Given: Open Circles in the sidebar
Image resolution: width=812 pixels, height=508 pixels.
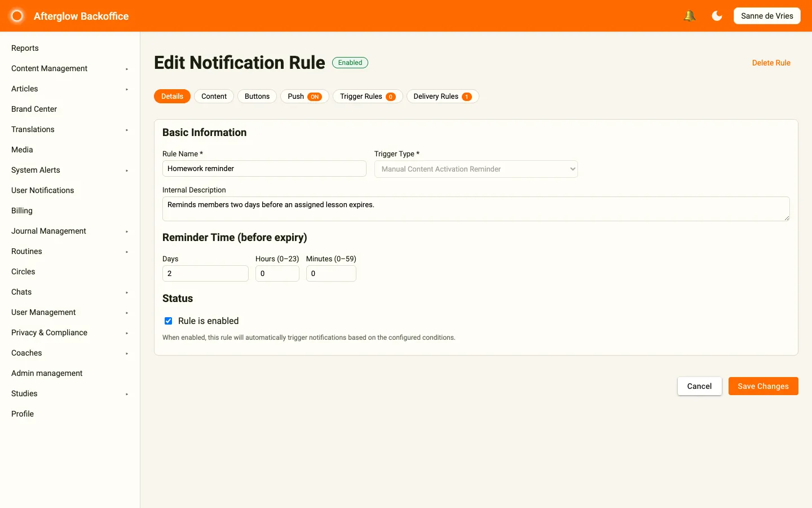Looking at the screenshot, I should pyautogui.click(x=70, y=271).
